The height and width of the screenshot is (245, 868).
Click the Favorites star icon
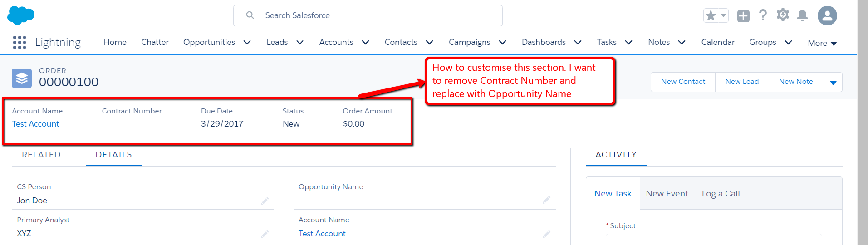coord(711,16)
